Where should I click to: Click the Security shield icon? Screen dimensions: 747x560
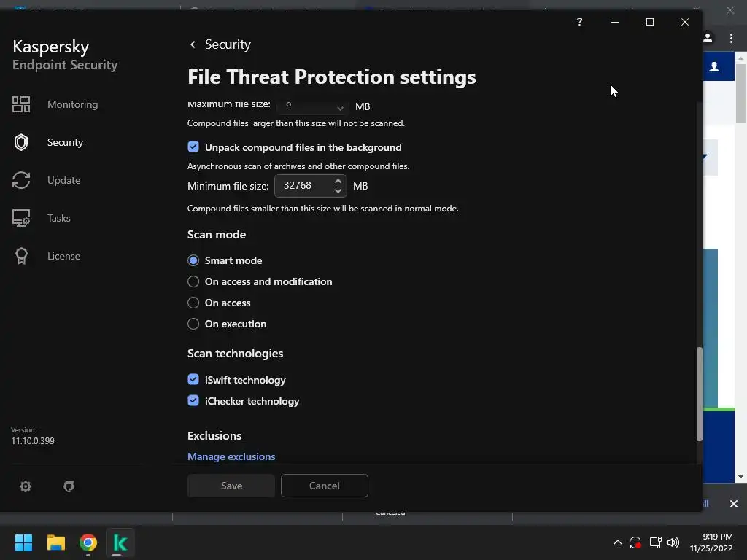[x=21, y=142]
